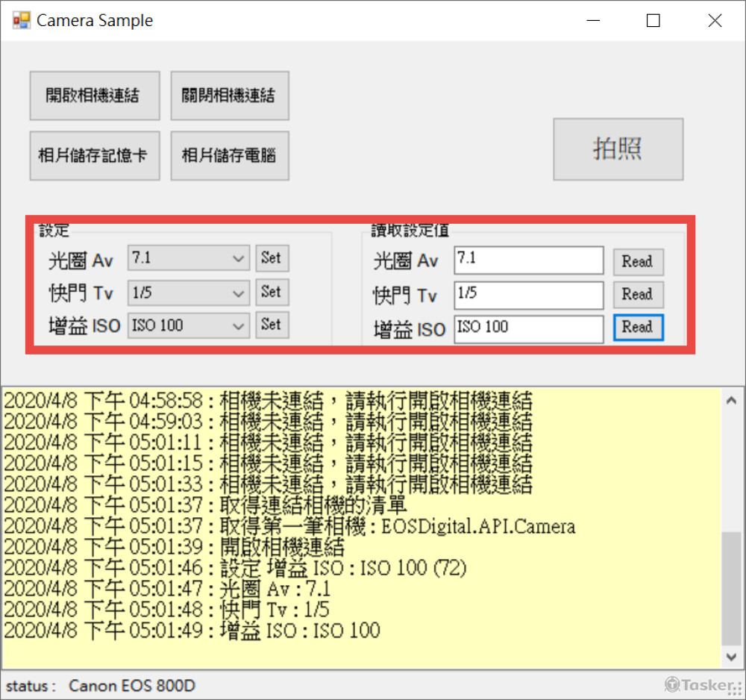Viewport: 746px width, 700px height.
Task: Click Set button for 光圈 Av
Action: (x=272, y=258)
